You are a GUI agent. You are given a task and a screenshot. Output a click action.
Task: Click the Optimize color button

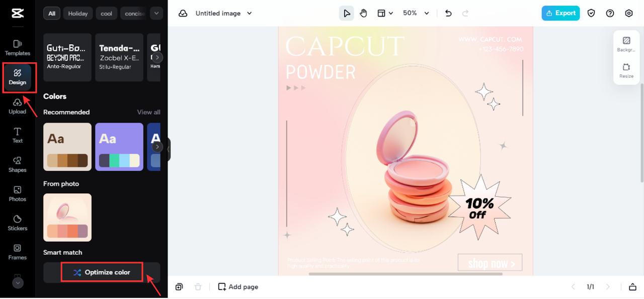102,272
